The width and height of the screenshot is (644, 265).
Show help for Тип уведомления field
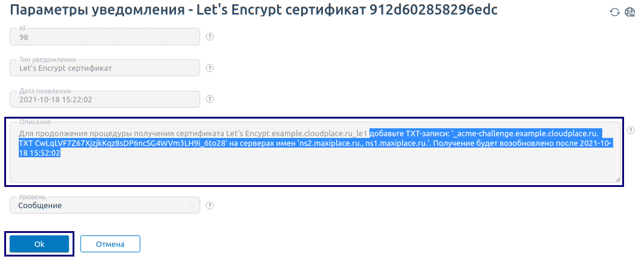(209, 68)
